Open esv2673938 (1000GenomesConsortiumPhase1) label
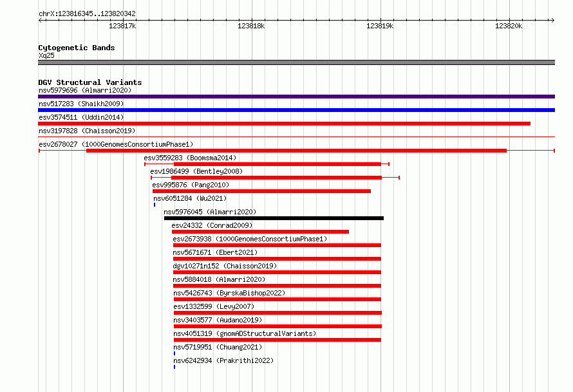The height and width of the screenshot is (392, 573). coord(250,239)
